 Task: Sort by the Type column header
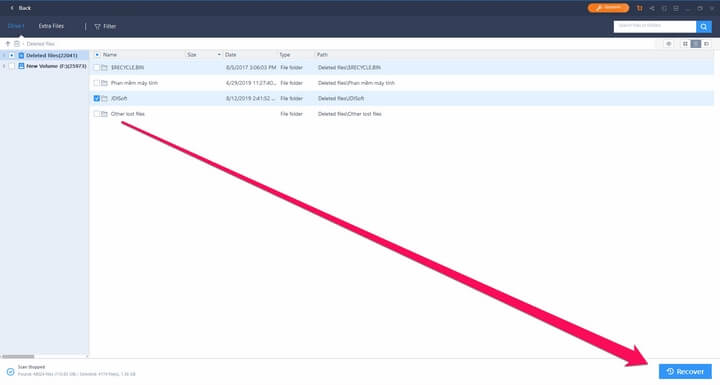pos(285,55)
